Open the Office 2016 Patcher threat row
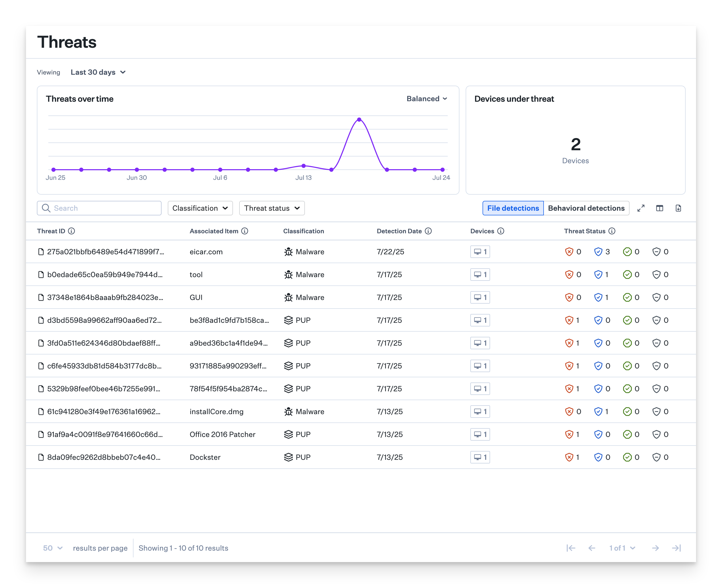 tap(222, 434)
